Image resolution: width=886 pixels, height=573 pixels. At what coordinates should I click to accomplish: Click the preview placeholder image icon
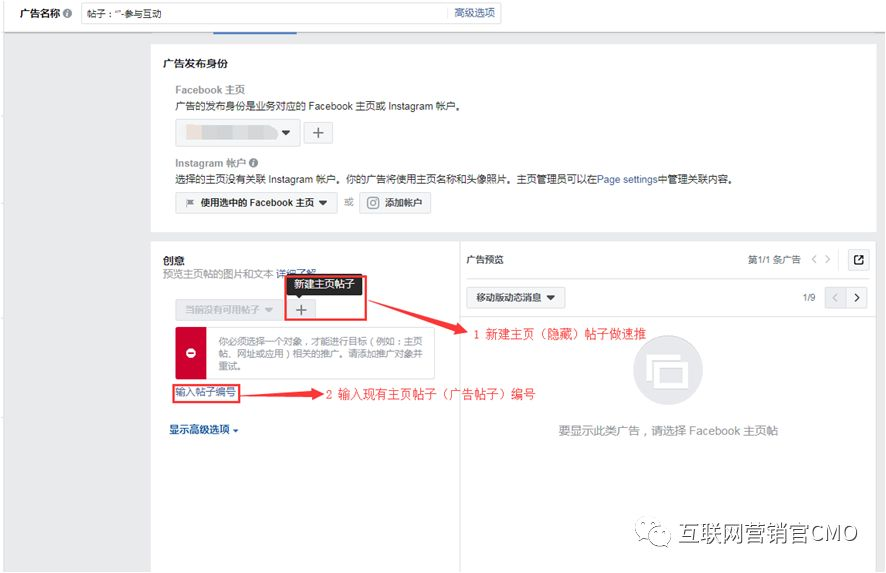pos(668,371)
